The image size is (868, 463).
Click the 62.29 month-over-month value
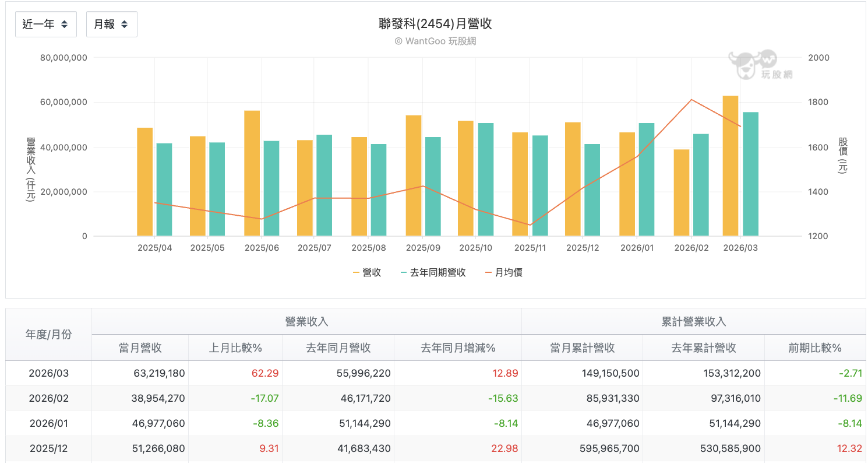click(x=265, y=373)
